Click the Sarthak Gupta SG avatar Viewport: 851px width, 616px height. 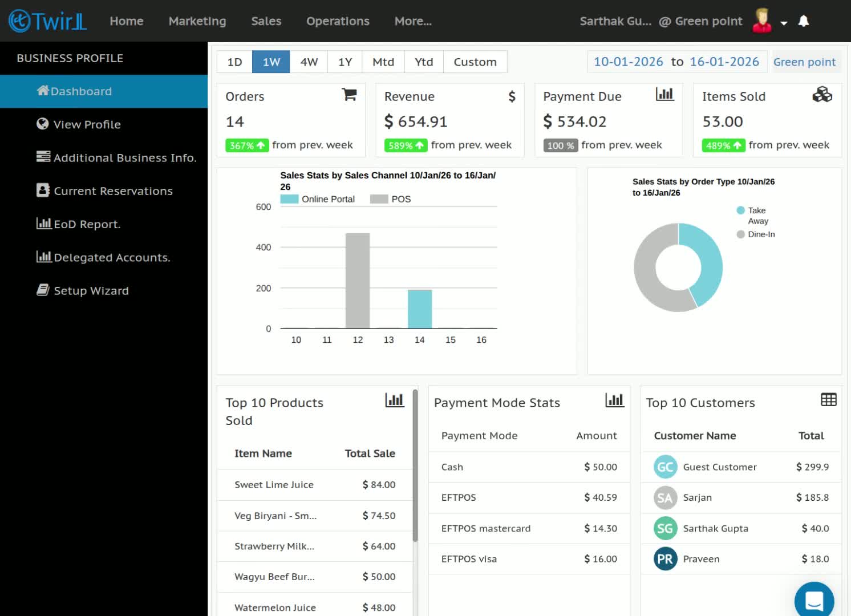pos(665,529)
